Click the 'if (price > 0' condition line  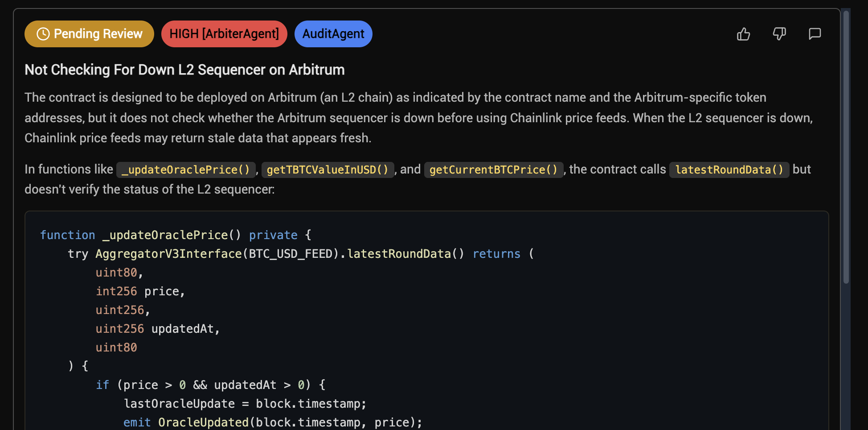tap(210, 385)
